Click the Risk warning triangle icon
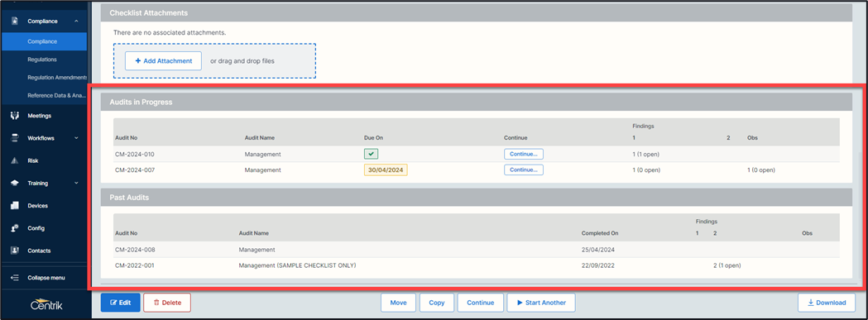 coord(15,160)
